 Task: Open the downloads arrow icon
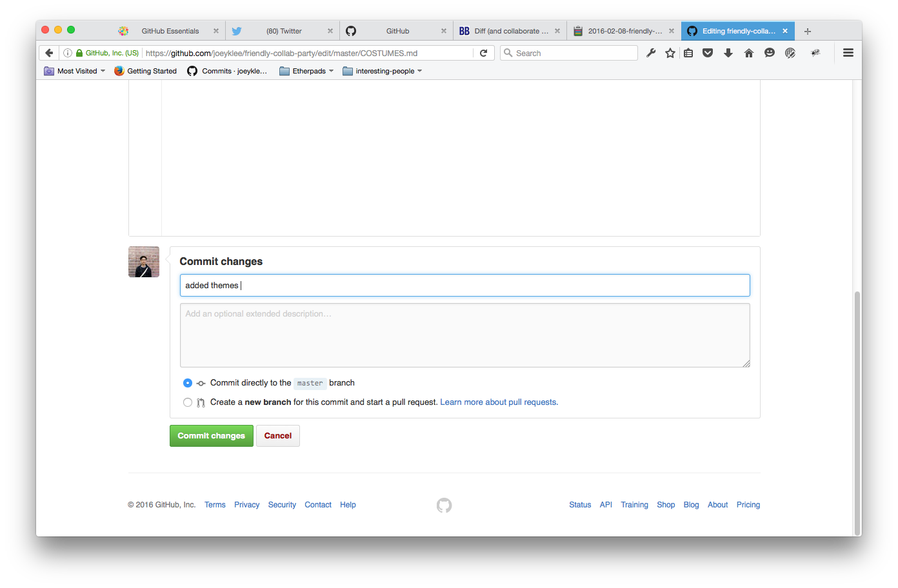(x=728, y=53)
